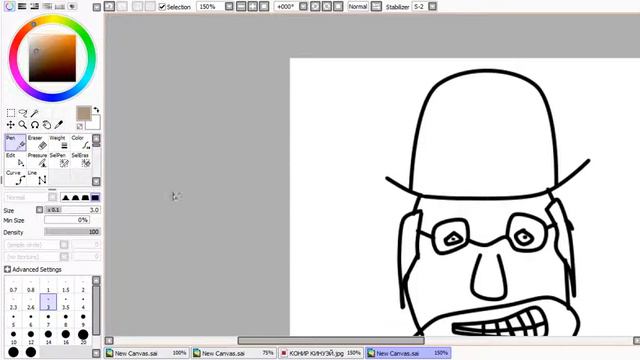The width and height of the screenshot is (640, 360).
Task: Switch to the New Canvas.sai 75% tab
Action: [234, 353]
